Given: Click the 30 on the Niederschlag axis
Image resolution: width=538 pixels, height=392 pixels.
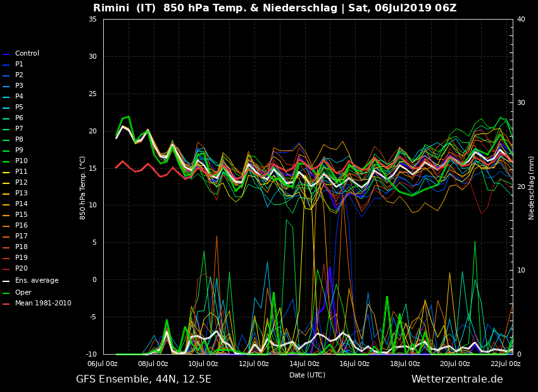Looking at the screenshot, I should click(x=521, y=103).
